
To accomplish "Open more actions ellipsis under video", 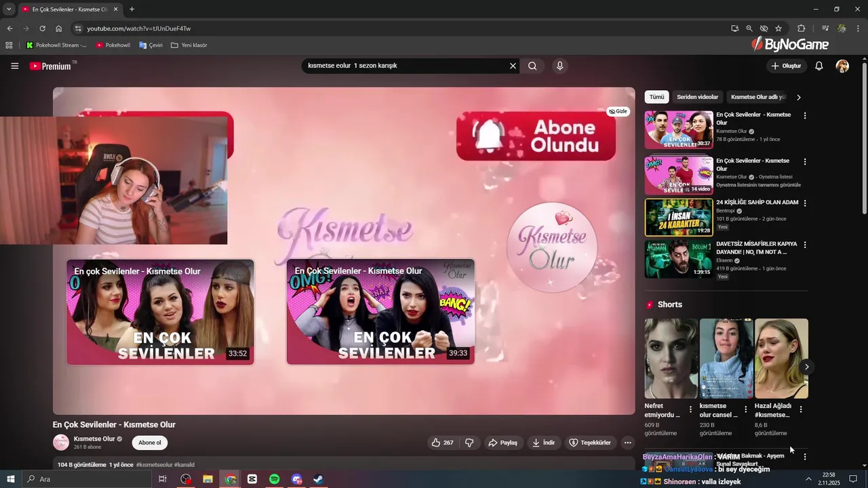I will (x=627, y=443).
